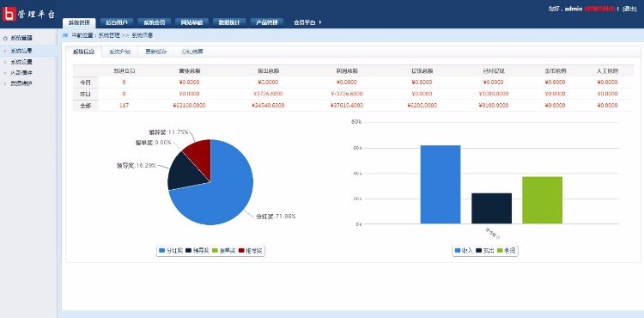Click the 利润总额 column header
Viewport: 644px width, 318px height.
(x=346, y=71)
